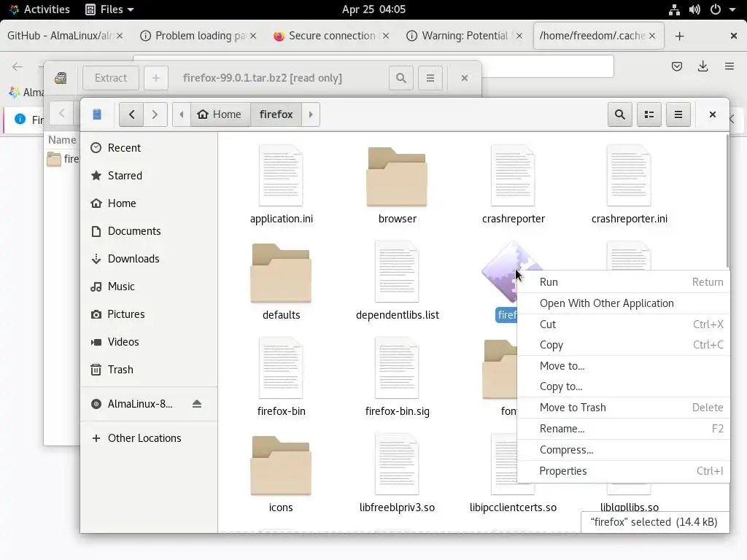Eject the AlmaLinux-8... volume
Viewport: 747px width, 560px height.
(197, 404)
